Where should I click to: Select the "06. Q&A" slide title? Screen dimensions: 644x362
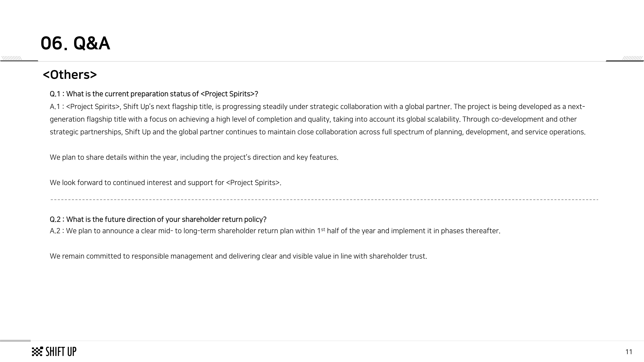click(x=75, y=43)
